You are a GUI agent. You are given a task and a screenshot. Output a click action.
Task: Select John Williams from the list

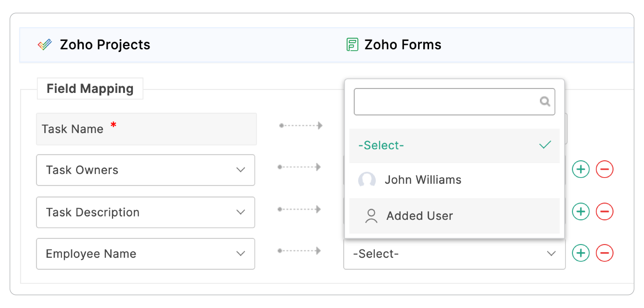pyautogui.click(x=422, y=180)
